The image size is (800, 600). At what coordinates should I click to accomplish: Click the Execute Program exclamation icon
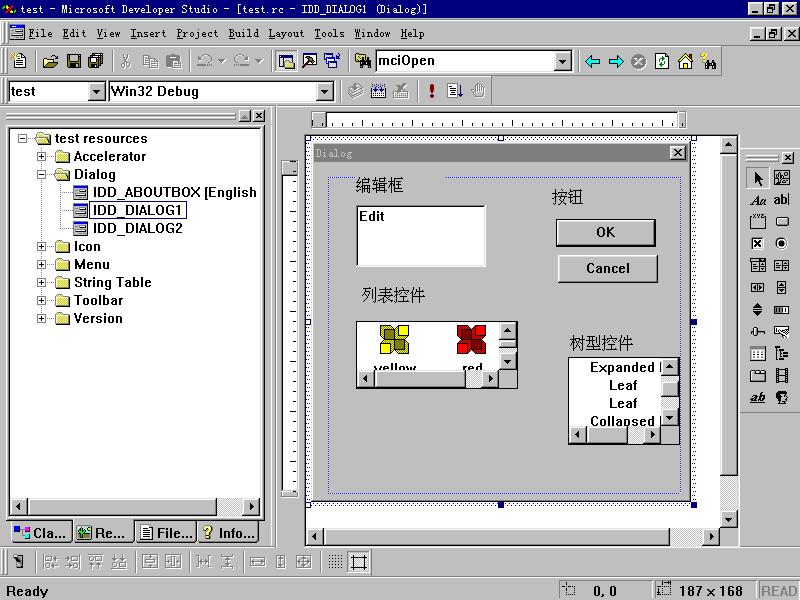(x=432, y=91)
